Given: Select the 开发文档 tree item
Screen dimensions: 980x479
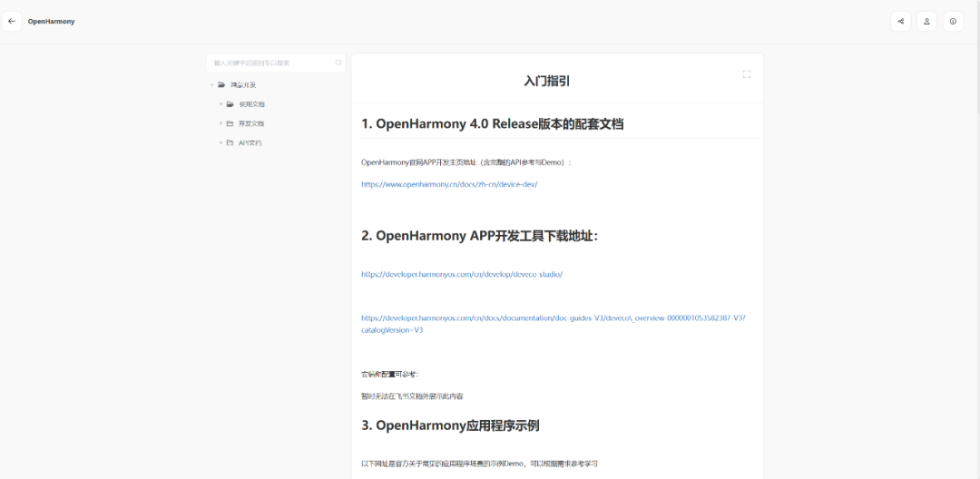Looking at the screenshot, I should pos(250,123).
